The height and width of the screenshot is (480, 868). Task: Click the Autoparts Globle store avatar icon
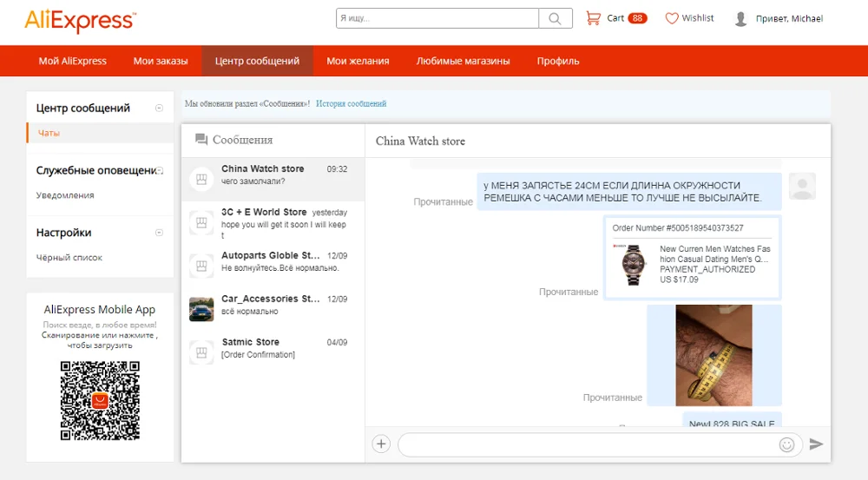[201, 266]
